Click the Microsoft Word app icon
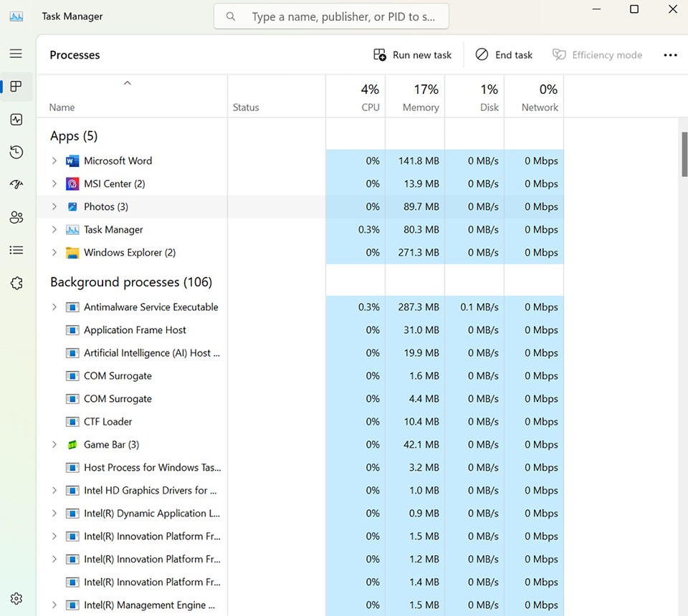The width and height of the screenshot is (688, 616). pyautogui.click(x=72, y=161)
